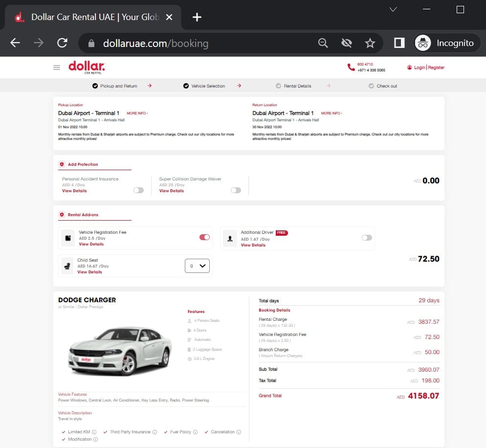Click the Additional Driver person icon
This screenshot has height=448, width=486.
pyautogui.click(x=230, y=238)
